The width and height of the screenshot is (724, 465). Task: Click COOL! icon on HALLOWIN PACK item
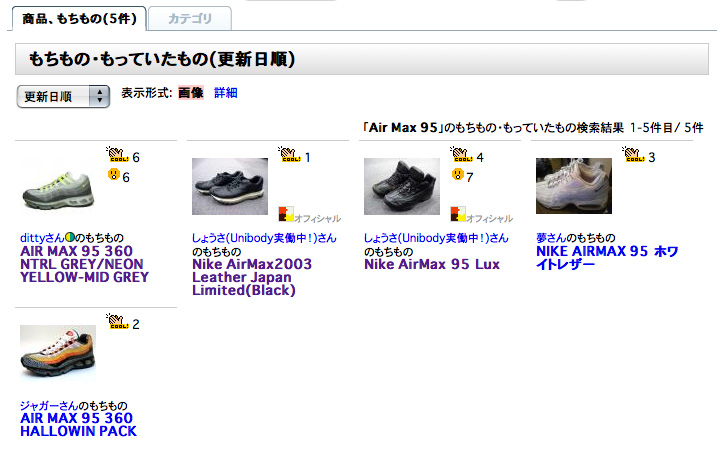click(x=117, y=321)
